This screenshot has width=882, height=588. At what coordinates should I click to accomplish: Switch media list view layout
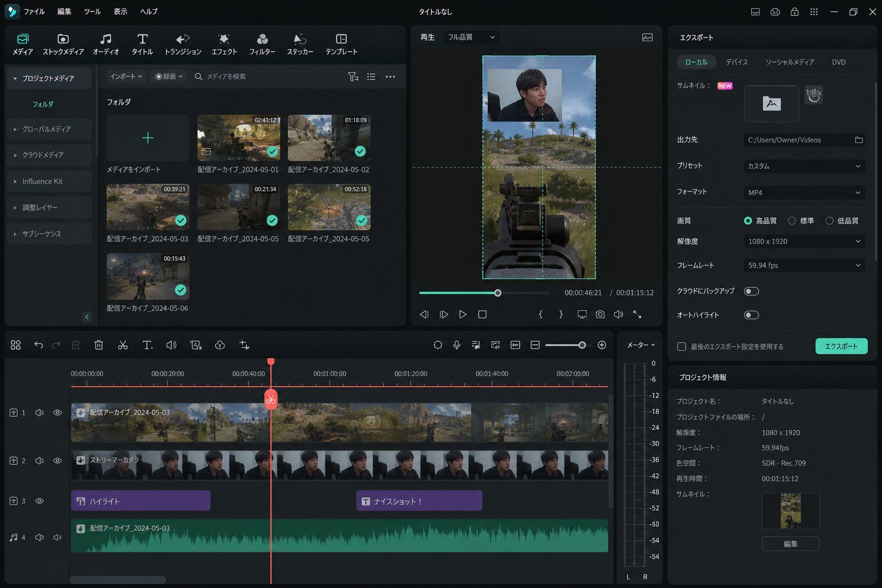click(372, 76)
